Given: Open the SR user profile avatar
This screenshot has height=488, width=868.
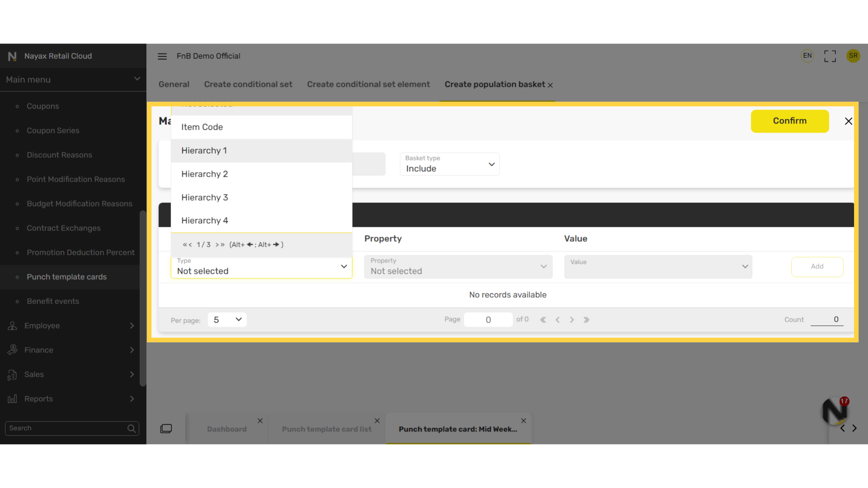Looking at the screenshot, I should point(853,56).
